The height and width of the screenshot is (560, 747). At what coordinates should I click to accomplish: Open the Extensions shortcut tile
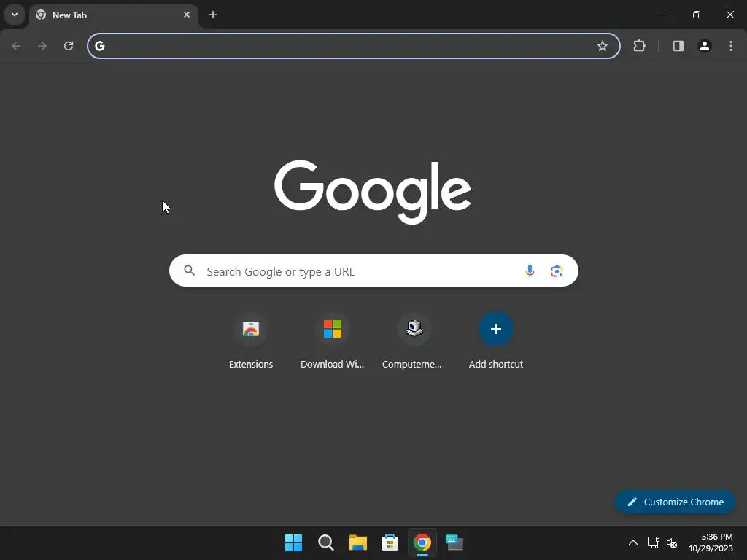(251, 341)
